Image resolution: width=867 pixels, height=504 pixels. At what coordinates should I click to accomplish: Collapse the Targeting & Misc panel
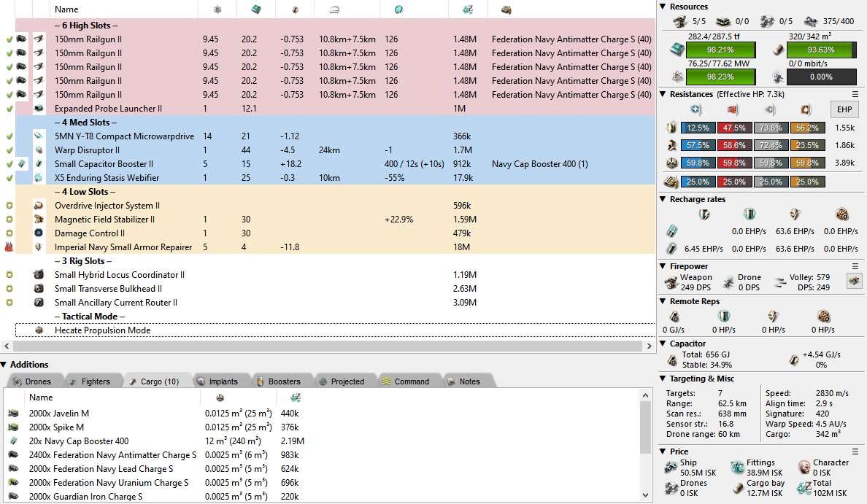pyautogui.click(x=663, y=379)
